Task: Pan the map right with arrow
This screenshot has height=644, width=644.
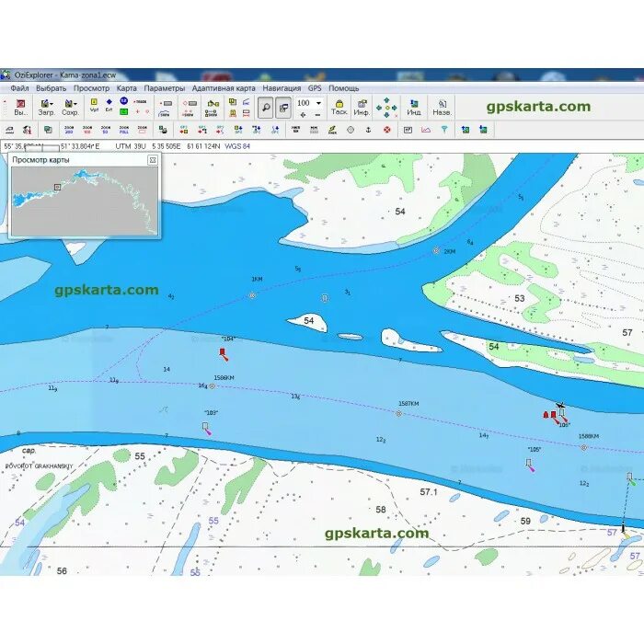Action: click(x=395, y=108)
